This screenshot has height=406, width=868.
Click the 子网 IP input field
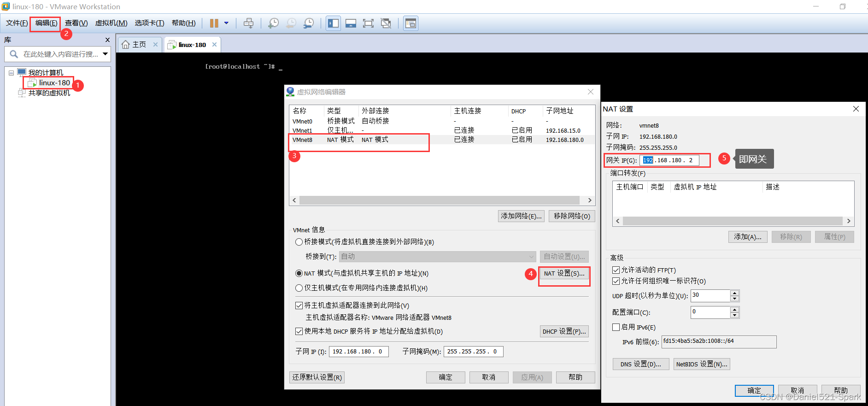tap(359, 352)
